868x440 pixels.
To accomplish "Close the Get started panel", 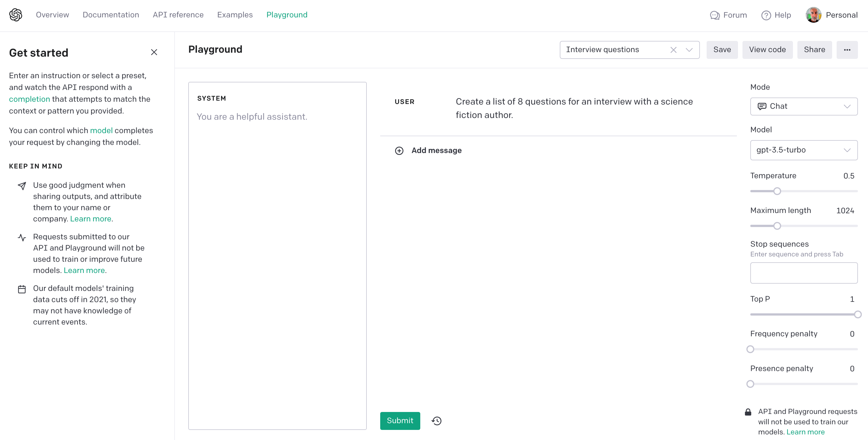I will pyautogui.click(x=154, y=52).
